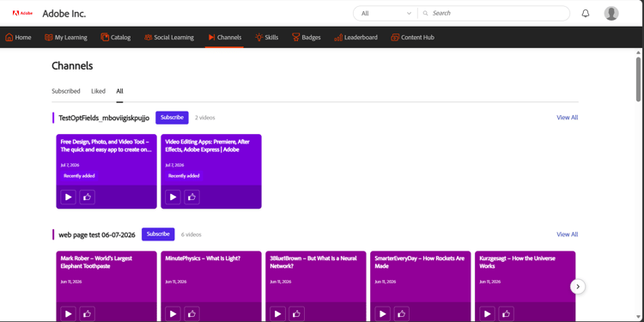Click the scrollbar up arrow
The height and width of the screenshot is (322, 644).
pyautogui.click(x=638, y=52)
